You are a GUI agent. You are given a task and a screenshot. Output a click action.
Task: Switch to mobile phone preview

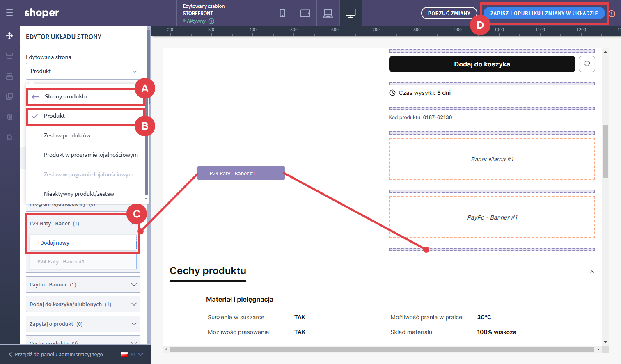click(x=282, y=13)
